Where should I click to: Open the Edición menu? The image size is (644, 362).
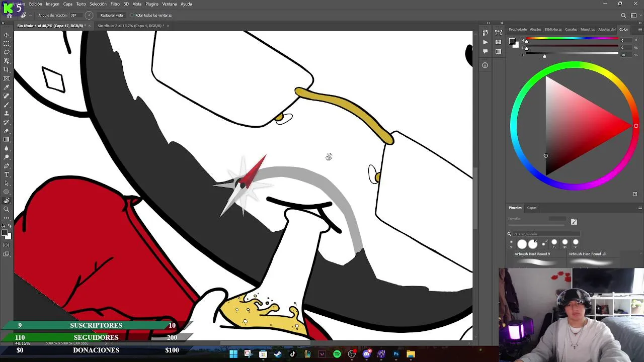(36, 4)
